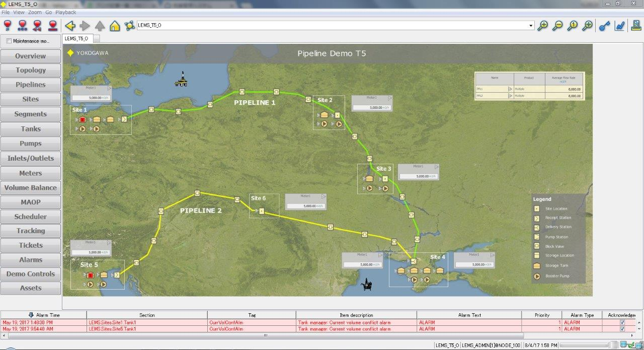
Task: Select the Zoom In magnifier tool
Action: pos(542,25)
